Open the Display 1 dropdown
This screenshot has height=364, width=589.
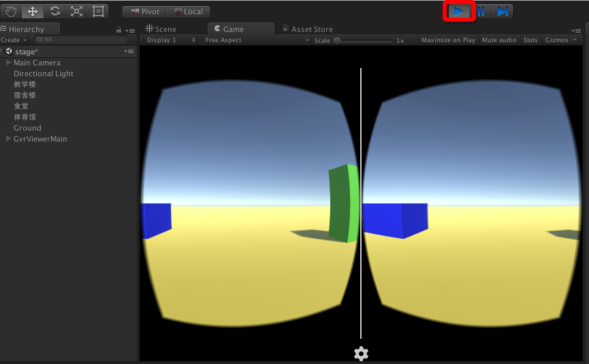171,39
